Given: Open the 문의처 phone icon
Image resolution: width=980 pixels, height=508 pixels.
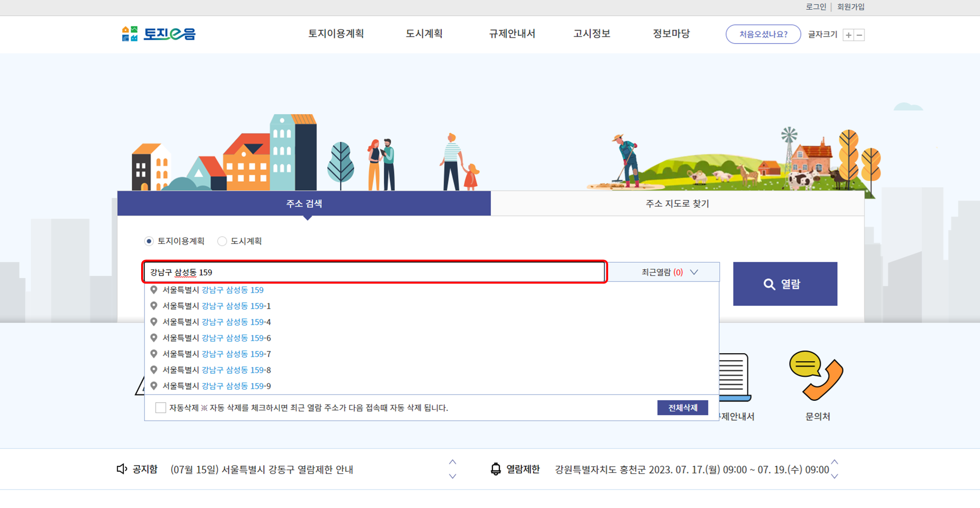Looking at the screenshot, I should pos(816,375).
